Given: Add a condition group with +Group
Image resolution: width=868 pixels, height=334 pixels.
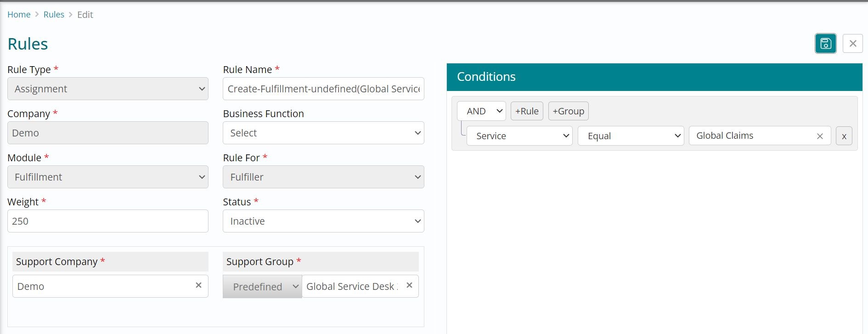Looking at the screenshot, I should [x=568, y=111].
